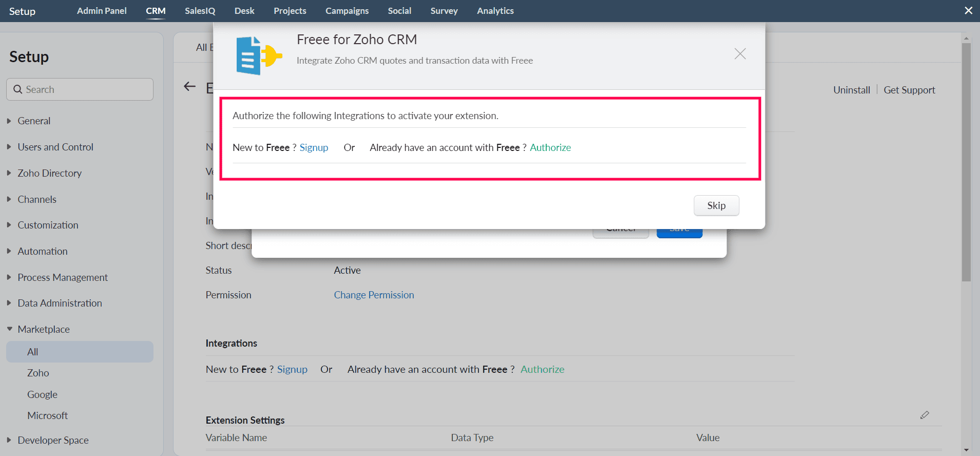Close the Freee for Zoho CRM dialog

coord(740,54)
